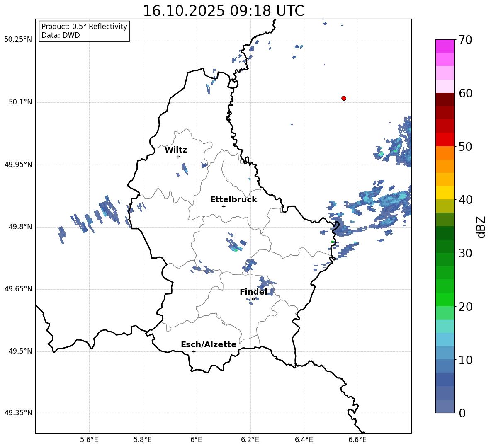This screenshot has height=448, width=491.
Task: Click the 50.1°N latitude label
Action: coord(20,102)
